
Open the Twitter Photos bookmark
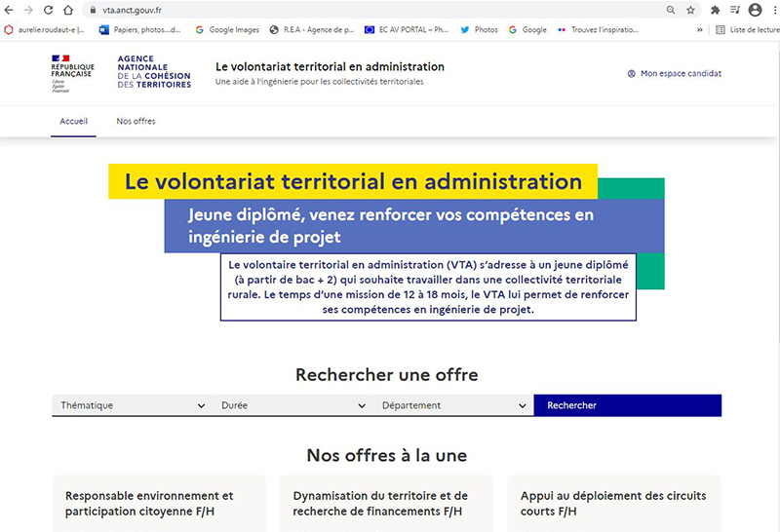479,30
